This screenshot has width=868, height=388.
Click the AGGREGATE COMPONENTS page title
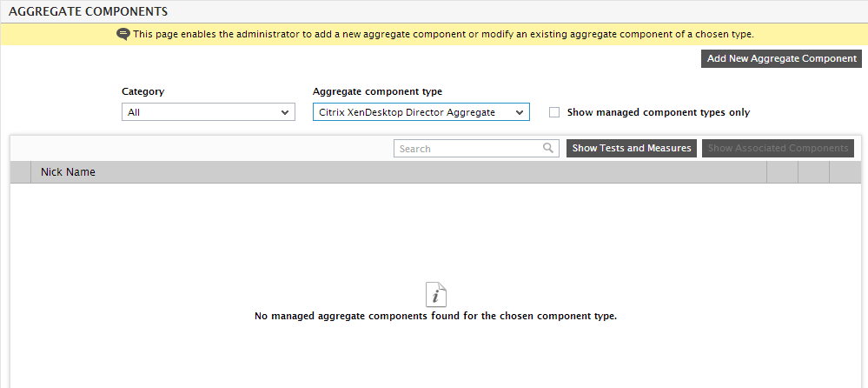tap(88, 11)
